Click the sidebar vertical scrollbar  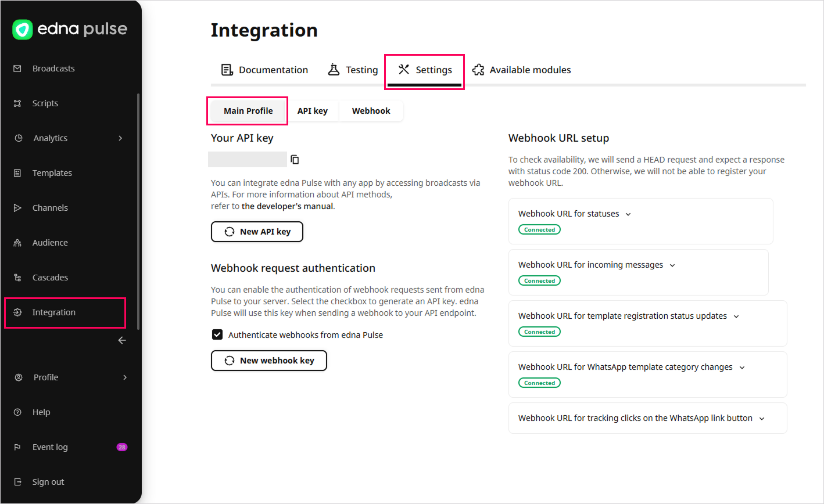tap(138, 211)
